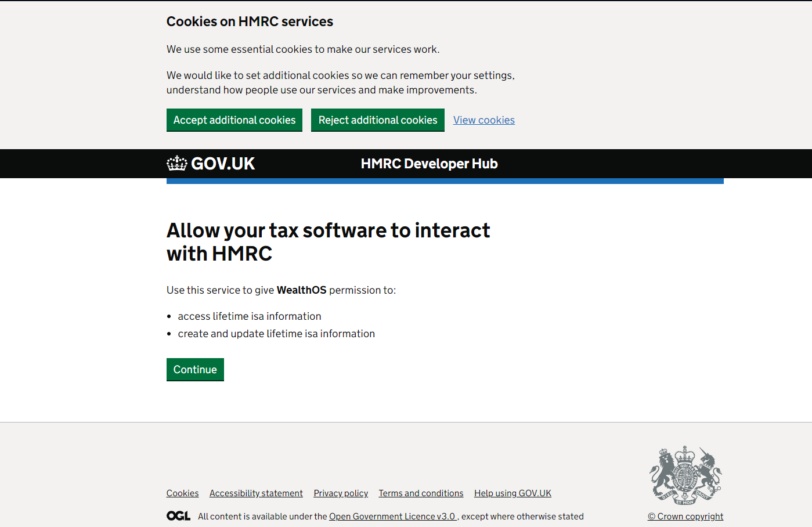This screenshot has height=527, width=812.
Task: Open Help using GOV.UK link
Action: (x=513, y=493)
